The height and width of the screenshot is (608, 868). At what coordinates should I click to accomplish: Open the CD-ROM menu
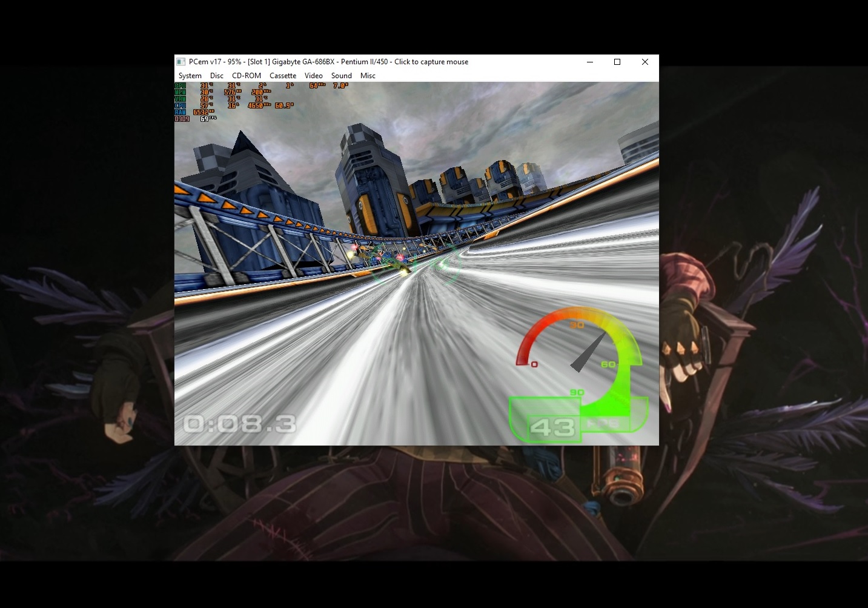247,76
